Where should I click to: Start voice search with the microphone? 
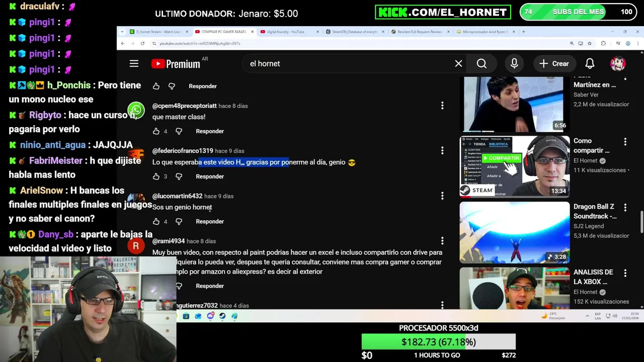[514, 64]
